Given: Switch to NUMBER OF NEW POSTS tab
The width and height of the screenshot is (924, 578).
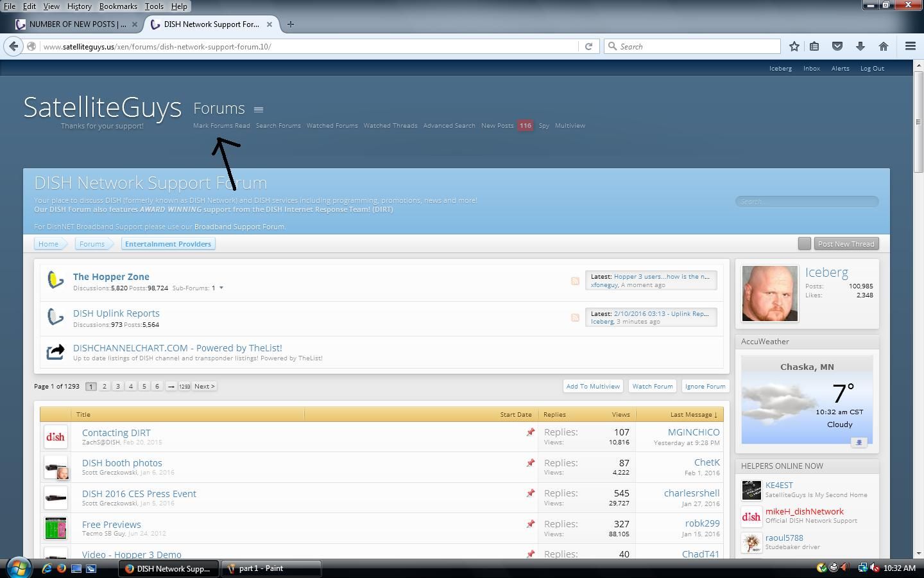Looking at the screenshot, I should [x=77, y=24].
